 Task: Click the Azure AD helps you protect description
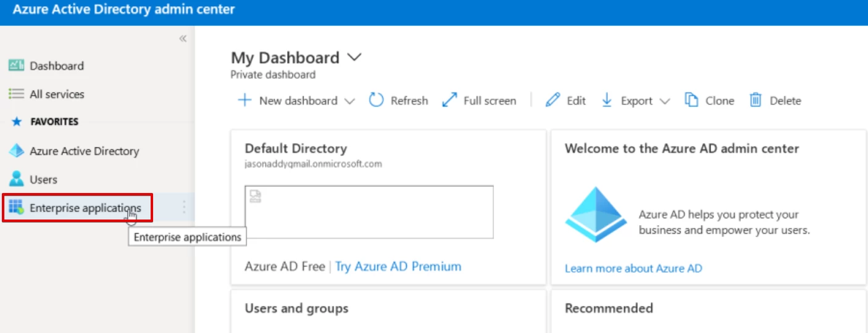[x=724, y=223]
